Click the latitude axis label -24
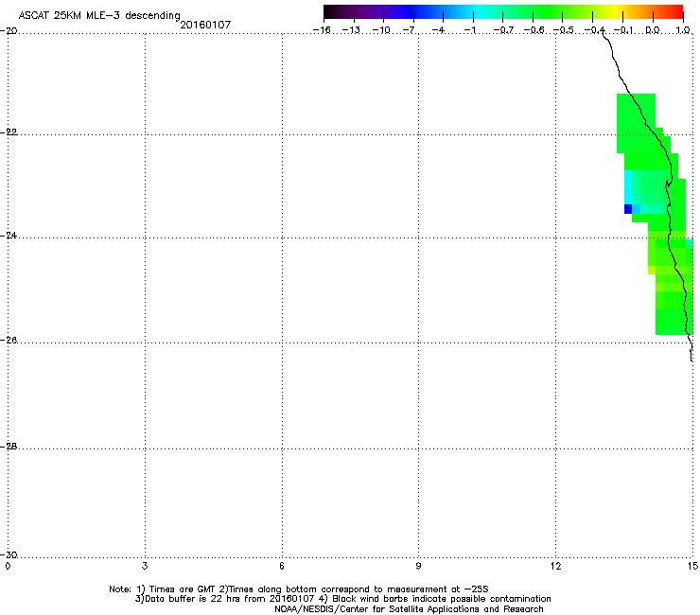This screenshot has width=700, height=615. click(9, 235)
